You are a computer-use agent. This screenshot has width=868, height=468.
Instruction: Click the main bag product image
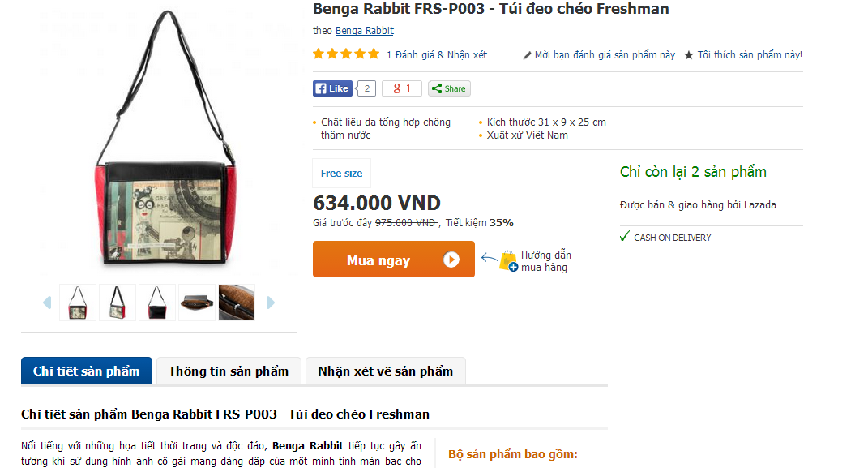tap(165, 139)
